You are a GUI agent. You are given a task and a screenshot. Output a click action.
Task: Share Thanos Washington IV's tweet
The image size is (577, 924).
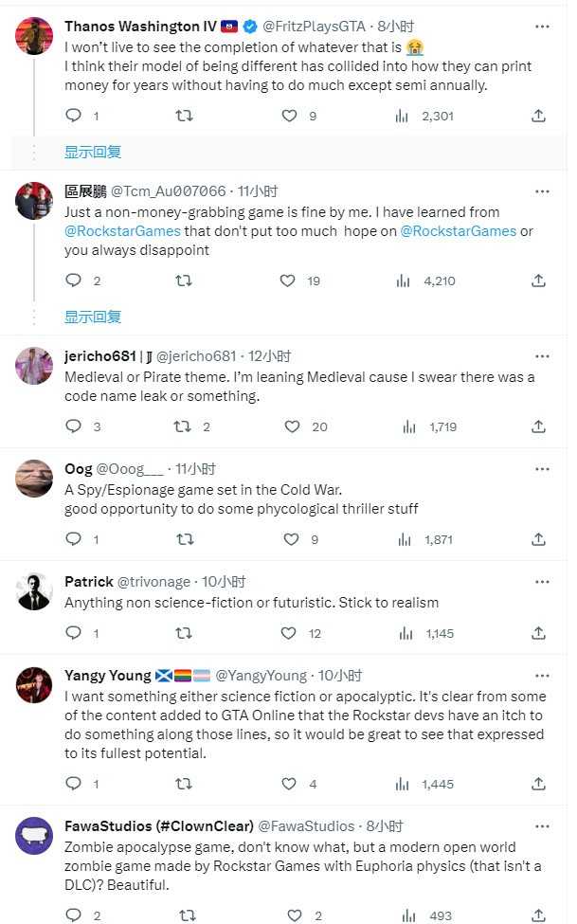538,116
